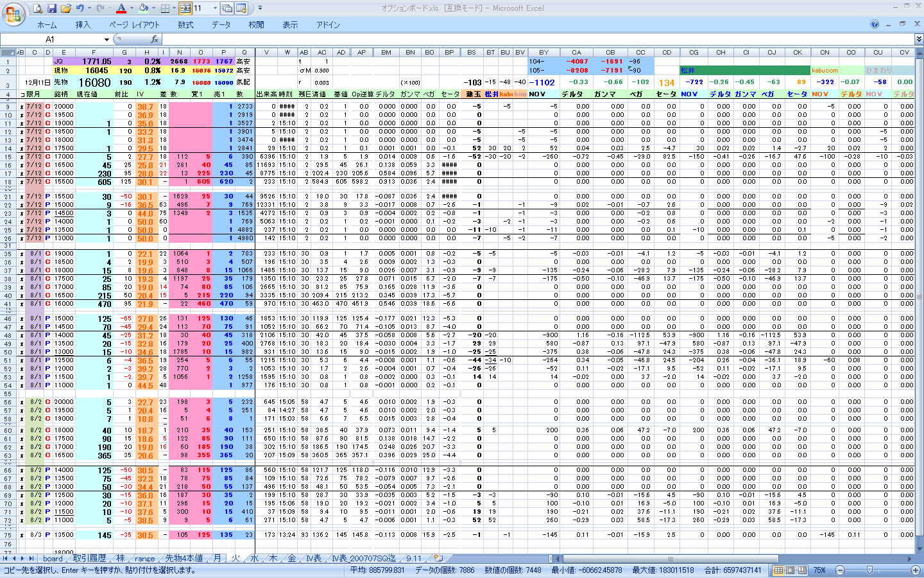Open the font size dropdown
This screenshot has width=924, height=578.
pyautogui.click(x=215, y=8)
